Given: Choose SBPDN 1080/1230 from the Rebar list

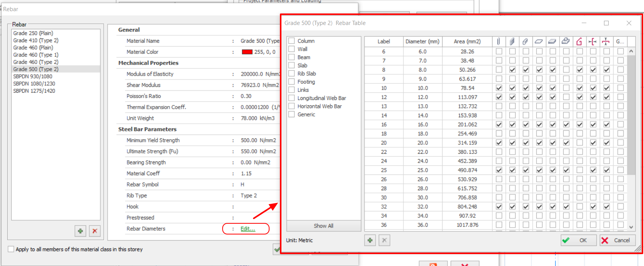Looking at the screenshot, I should [x=34, y=83].
